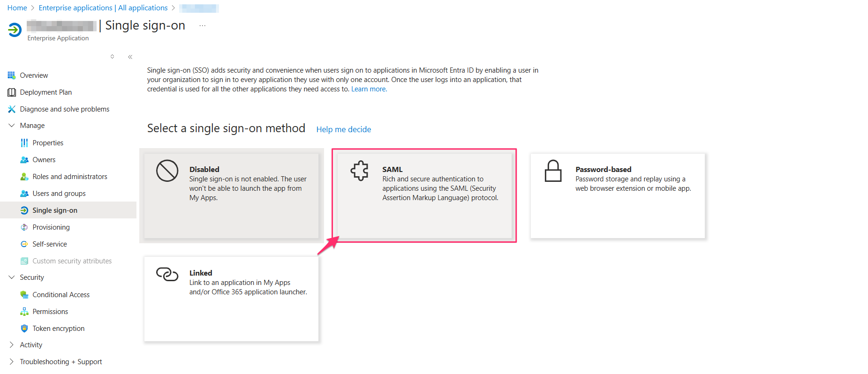
Task: Click the Learn more link
Action: click(x=369, y=89)
